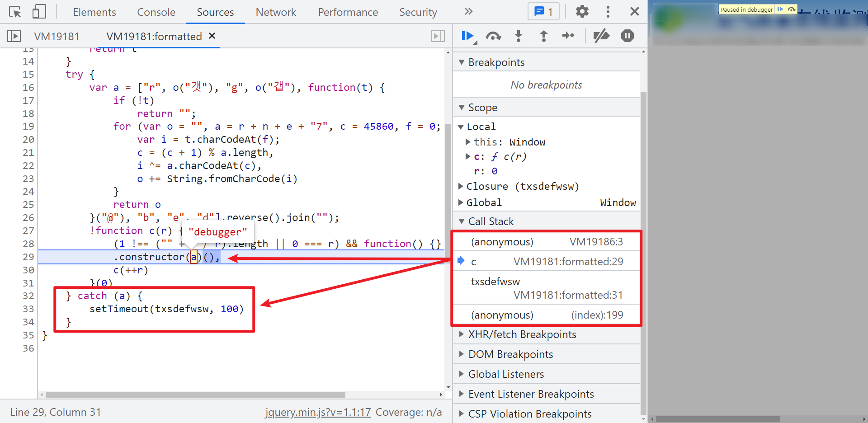The width and height of the screenshot is (868, 423).
Task: Activate the inspect element picker
Action: point(15,12)
